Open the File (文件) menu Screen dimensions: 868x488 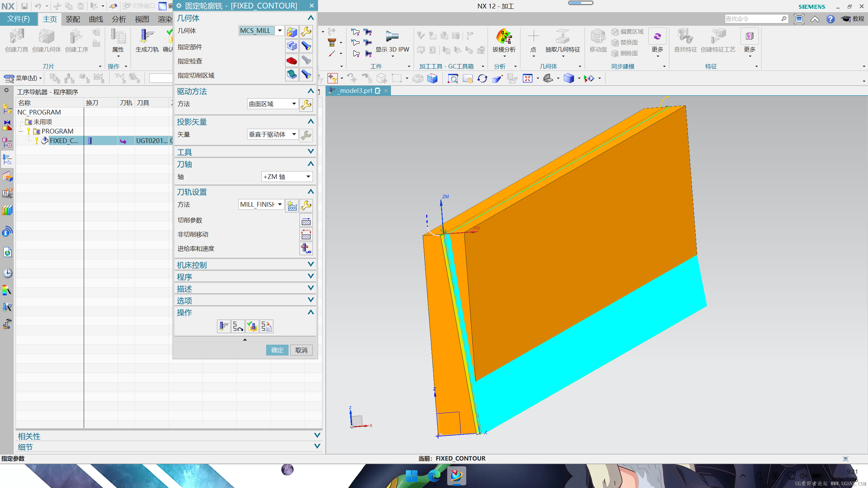pos(19,19)
